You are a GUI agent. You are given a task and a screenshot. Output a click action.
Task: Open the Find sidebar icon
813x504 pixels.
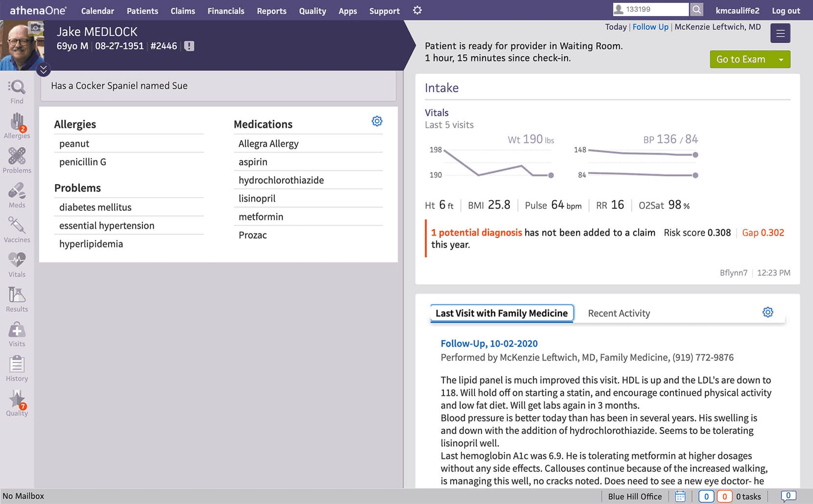[17, 88]
